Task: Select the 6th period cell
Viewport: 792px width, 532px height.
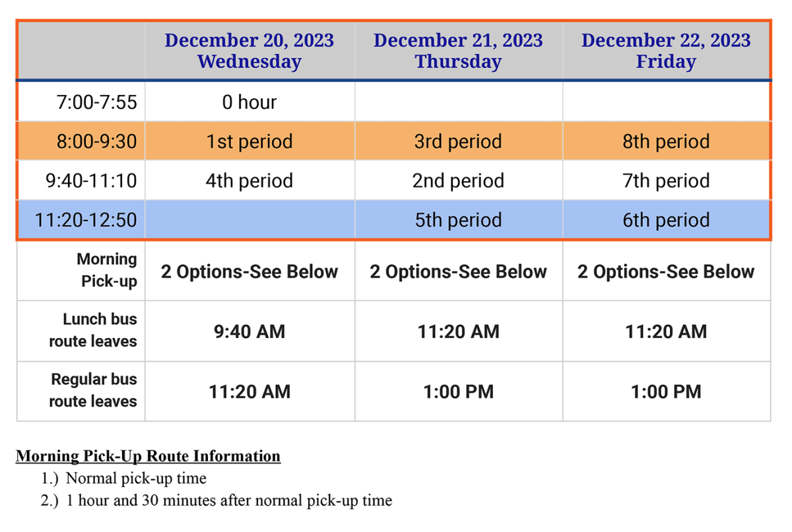Action: pyautogui.click(x=666, y=220)
